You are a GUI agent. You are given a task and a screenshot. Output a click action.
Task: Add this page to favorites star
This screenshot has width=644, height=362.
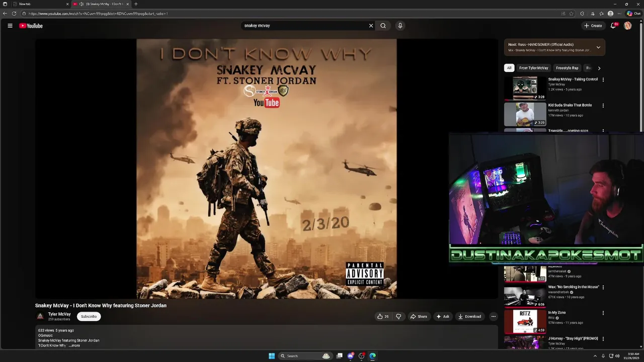572,14
